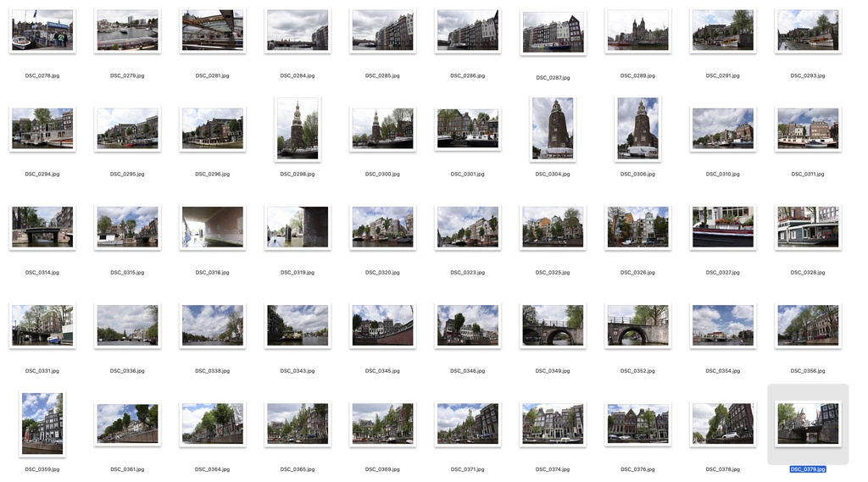Select the DSC_0293.jpg thumbnail
This screenshot has height=482, width=868.
808,30
